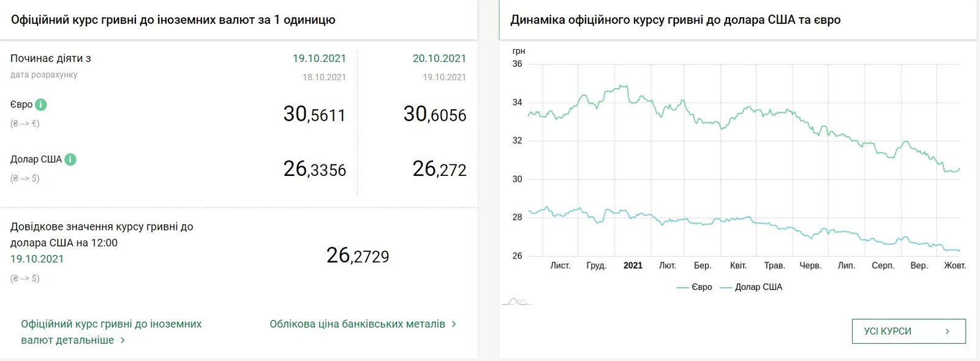Viewport: 980px width, 361px height.
Task: Select date 20.10.2021 column header
Action: tap(439, 58)
